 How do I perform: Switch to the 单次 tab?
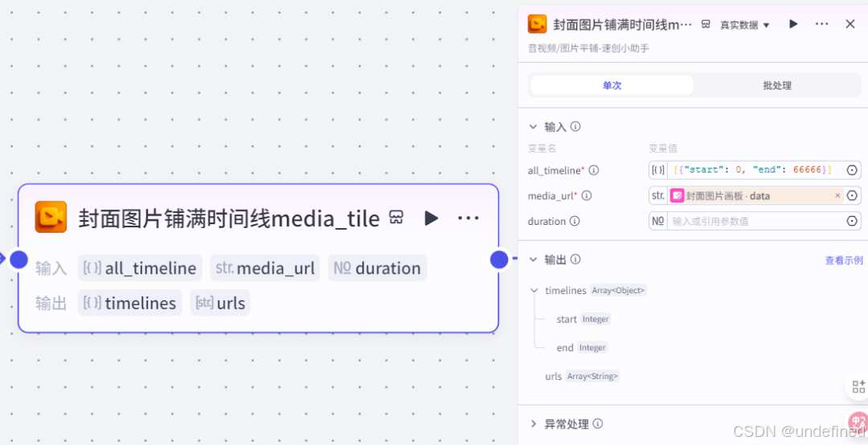pos(612,85)
